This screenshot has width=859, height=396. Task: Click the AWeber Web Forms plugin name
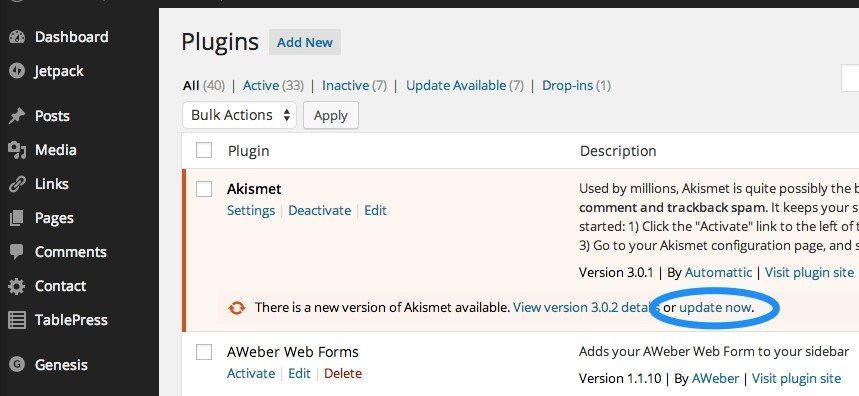click(x=293, y=352)
